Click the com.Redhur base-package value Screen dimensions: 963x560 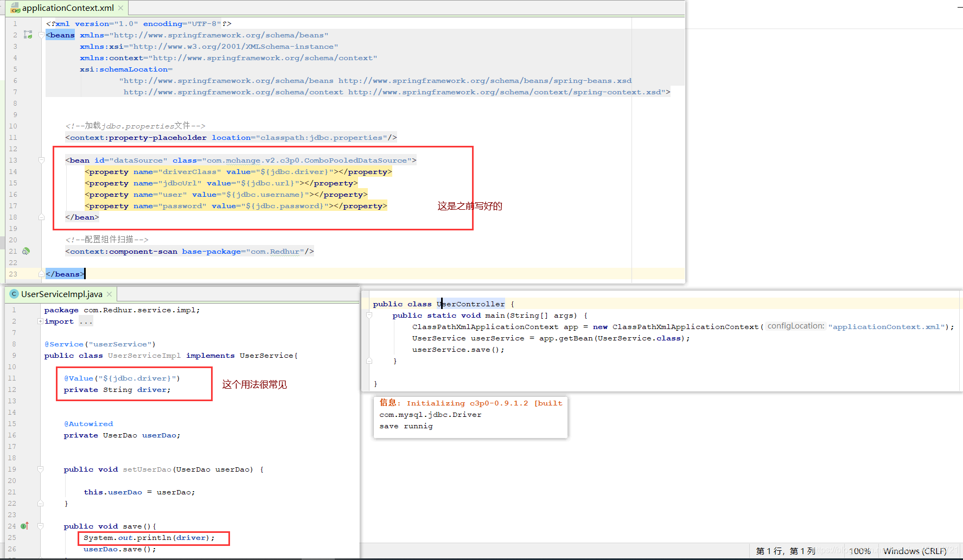(275, 251)
